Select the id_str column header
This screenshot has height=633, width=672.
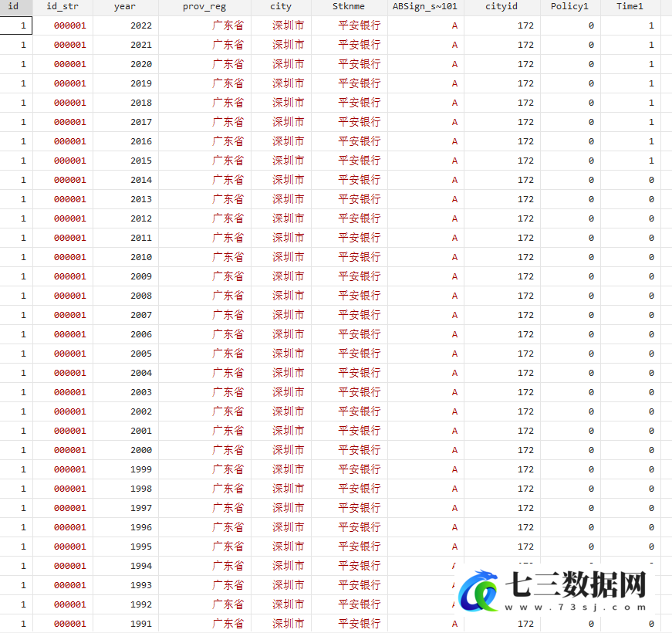coord(62,7)
